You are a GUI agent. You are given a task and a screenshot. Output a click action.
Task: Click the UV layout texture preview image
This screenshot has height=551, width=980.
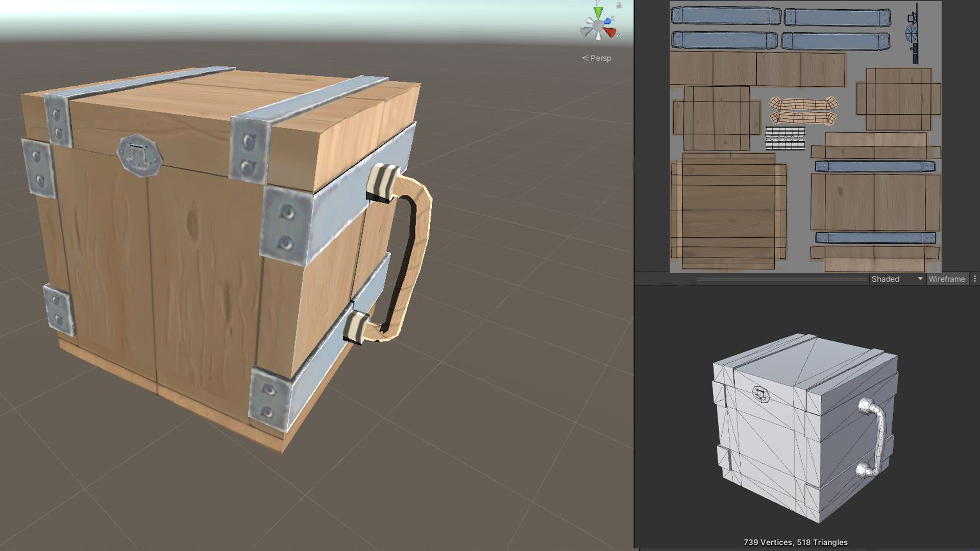click(805, 137)
